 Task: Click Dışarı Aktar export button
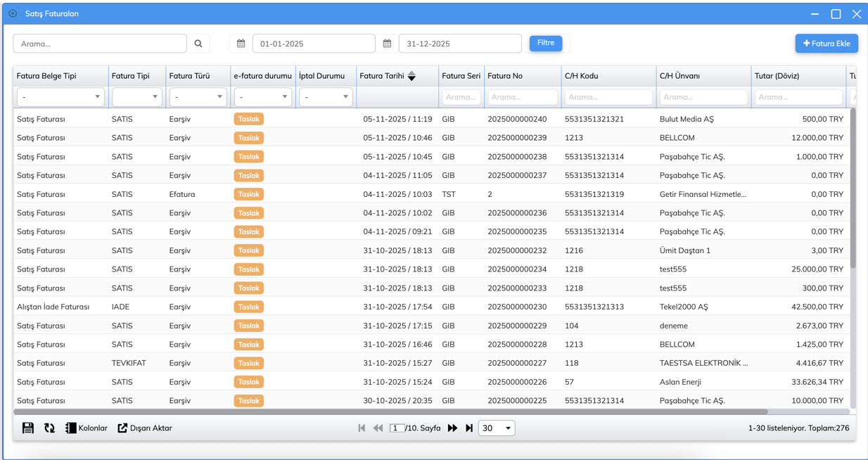145,428
